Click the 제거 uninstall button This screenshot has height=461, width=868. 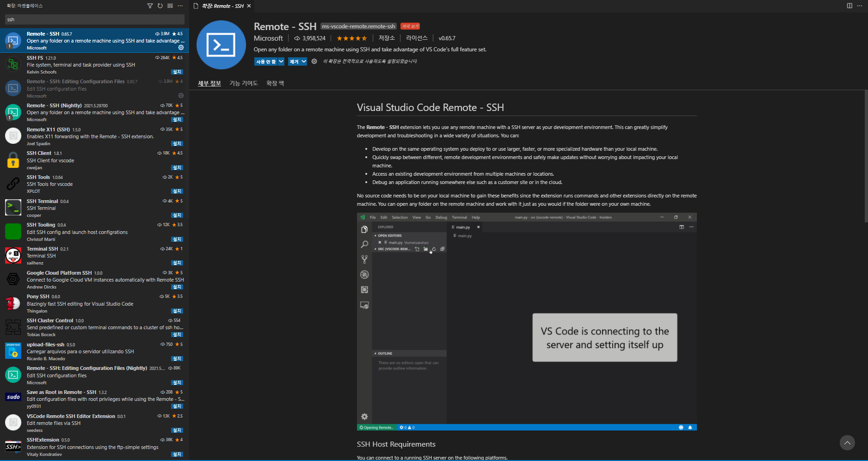294,61
